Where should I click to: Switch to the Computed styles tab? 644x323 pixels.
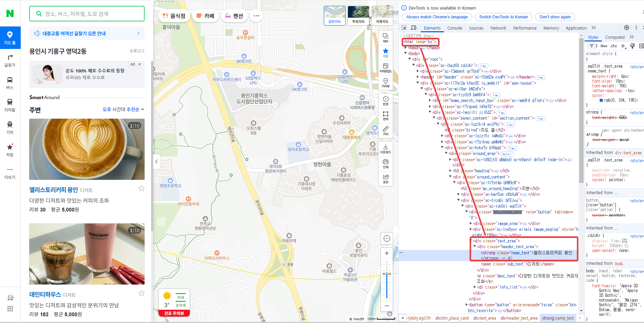click(615, 37)
